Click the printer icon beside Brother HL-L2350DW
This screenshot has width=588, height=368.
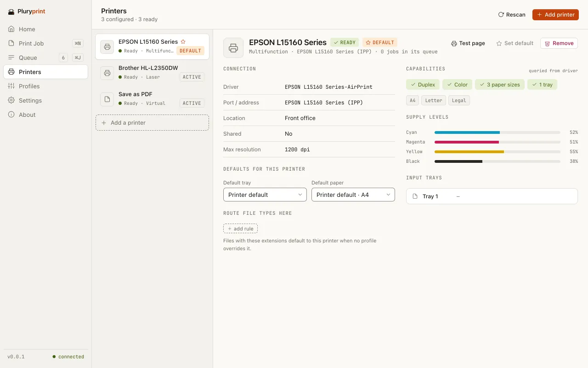coord(107,73)
